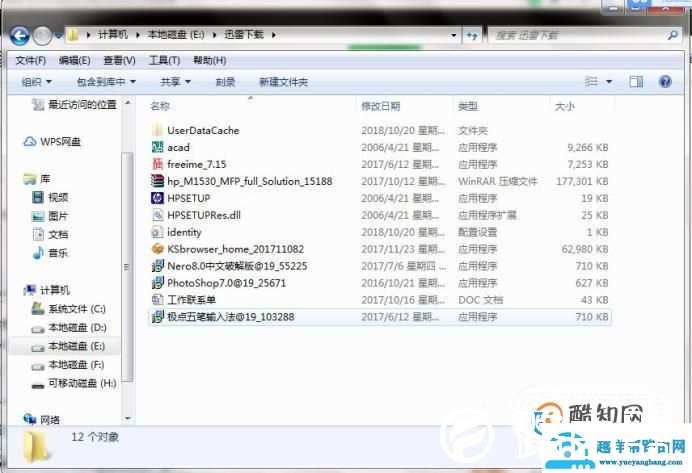Select the Nero8.0中文破解版@19_55225 icon
This screenshot has height=473, width=692.
157,266
